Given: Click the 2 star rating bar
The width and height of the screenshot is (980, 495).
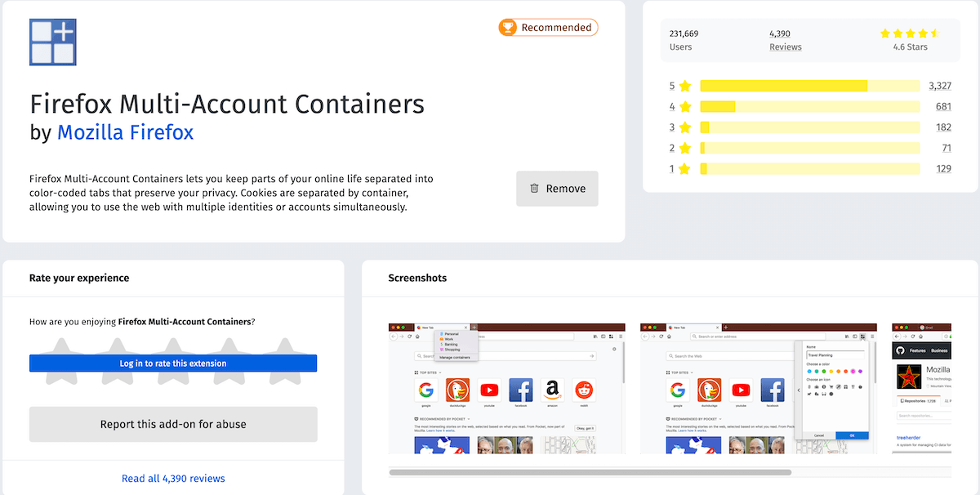Looking at the screenshot, I should pos(809,148).
